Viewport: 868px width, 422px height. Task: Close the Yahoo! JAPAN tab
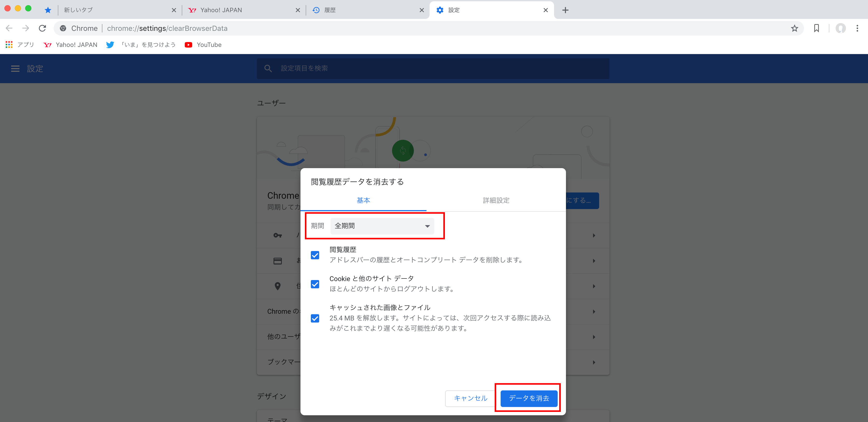(x=298, y=10)
